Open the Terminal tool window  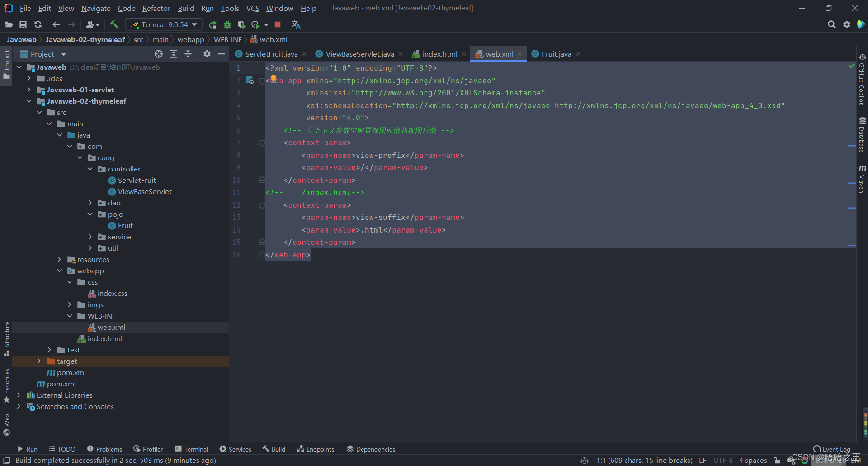191,449
